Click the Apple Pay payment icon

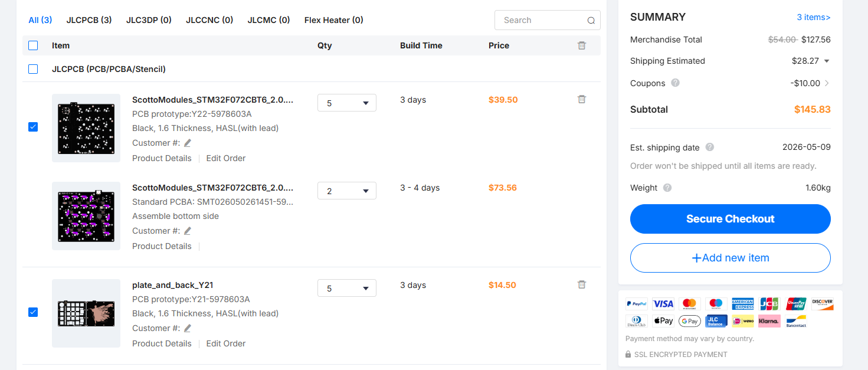[x=663, y=321]
